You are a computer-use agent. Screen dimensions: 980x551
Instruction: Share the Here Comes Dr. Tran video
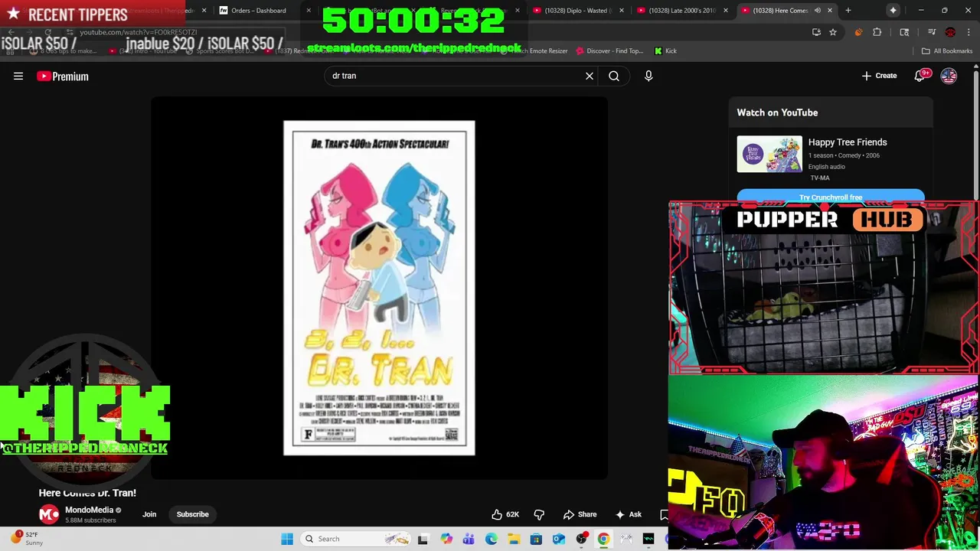point(580,514)
